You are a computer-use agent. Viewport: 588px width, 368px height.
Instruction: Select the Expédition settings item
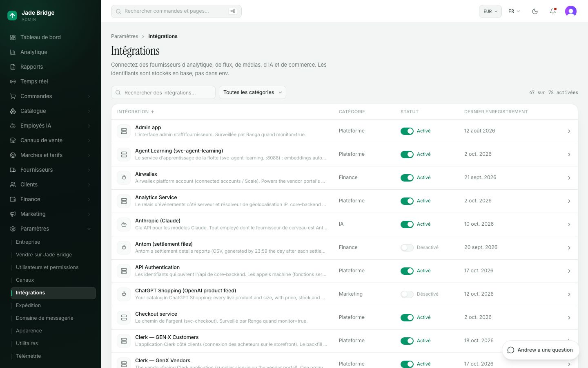[53, 305]
